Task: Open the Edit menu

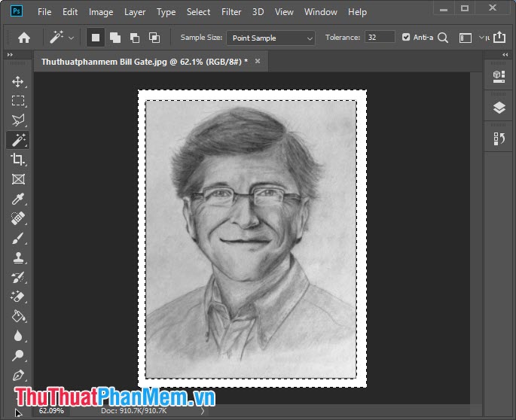Action: click(70, 12)
